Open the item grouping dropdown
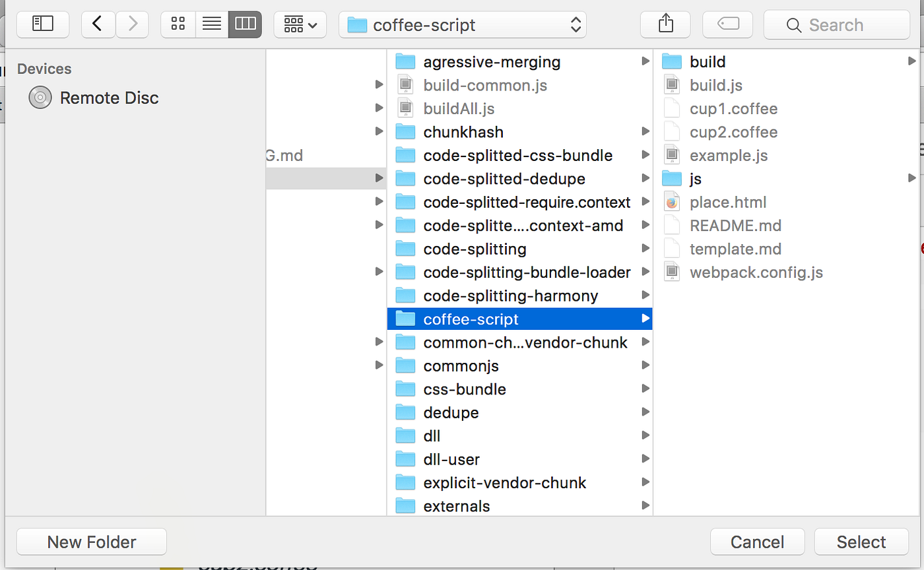This screenshot has width=924, height=570. coord(300,24)
